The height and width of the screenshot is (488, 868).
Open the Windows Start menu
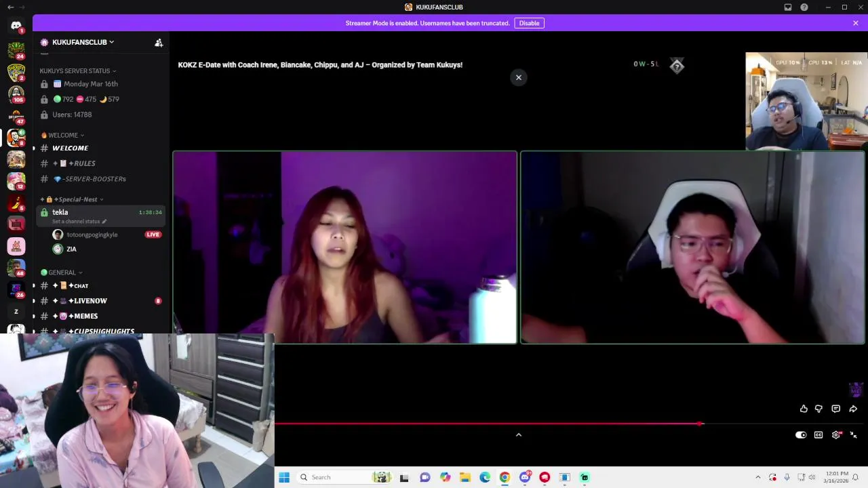click(x=284, y=477)
